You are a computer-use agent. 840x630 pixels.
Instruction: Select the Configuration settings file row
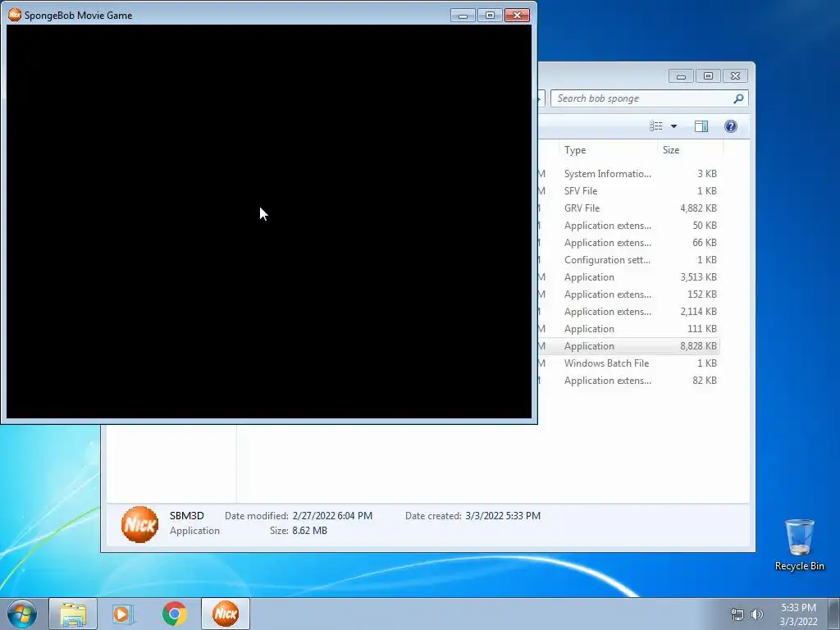click(628, 260)
